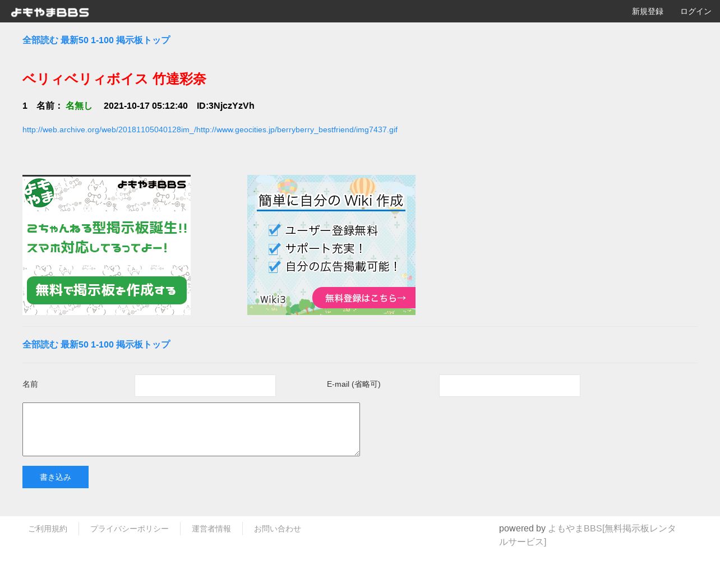720x588 pixels.
Task: Click the よもやまBBS logo in header
Action: coord(50,12)
